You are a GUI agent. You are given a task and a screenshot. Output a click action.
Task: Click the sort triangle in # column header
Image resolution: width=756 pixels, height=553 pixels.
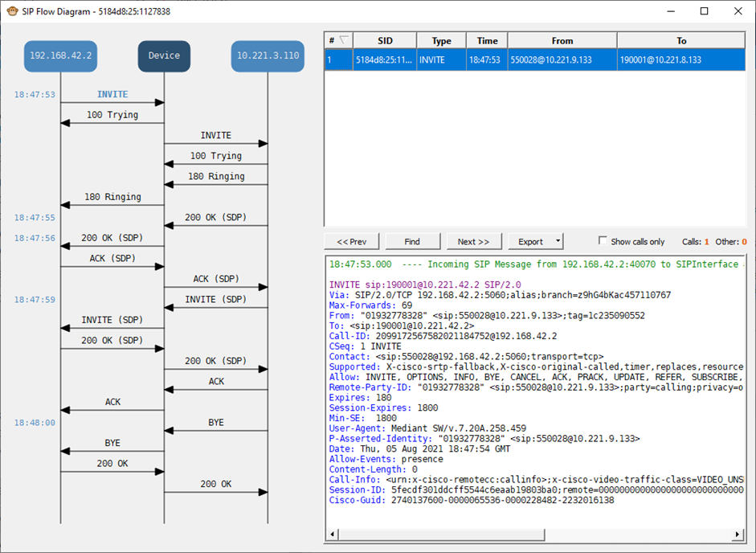[343, 40]
